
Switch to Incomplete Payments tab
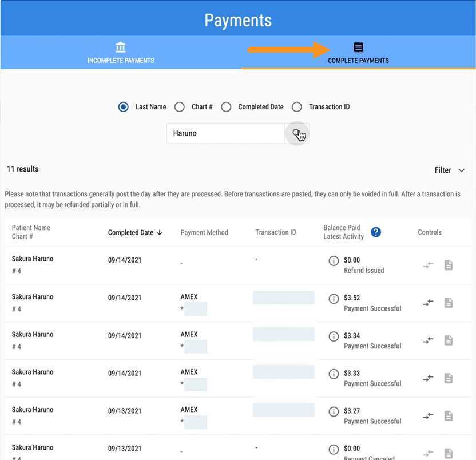pyautogui.click(x=121, y=53)
